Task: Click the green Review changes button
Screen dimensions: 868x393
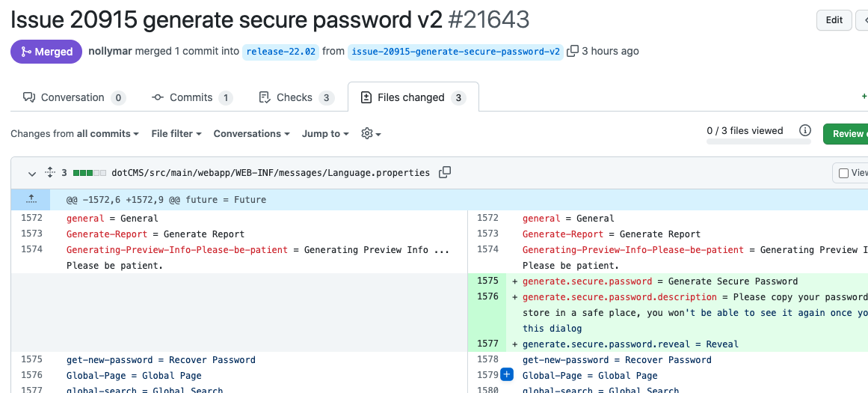Action: [846, 133]
